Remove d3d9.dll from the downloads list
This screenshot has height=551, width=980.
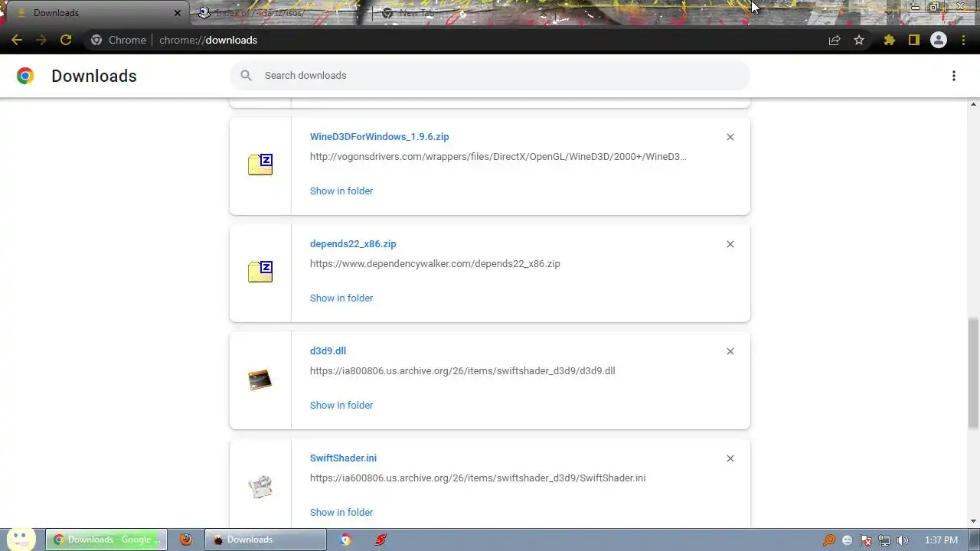[730, 351]
